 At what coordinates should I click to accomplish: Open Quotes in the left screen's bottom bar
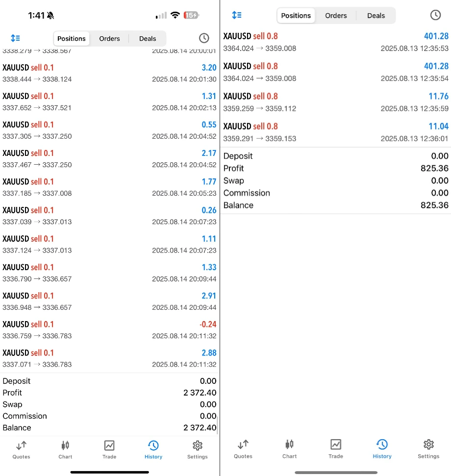21,449
